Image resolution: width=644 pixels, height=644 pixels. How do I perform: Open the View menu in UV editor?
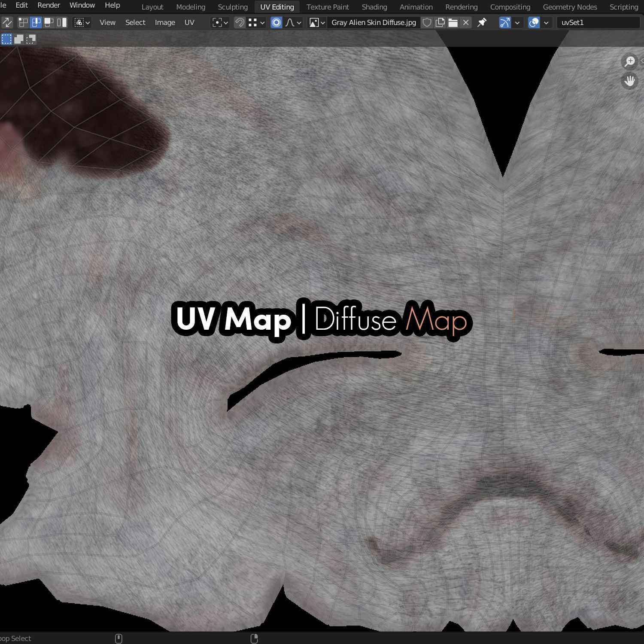coord(107,22)
